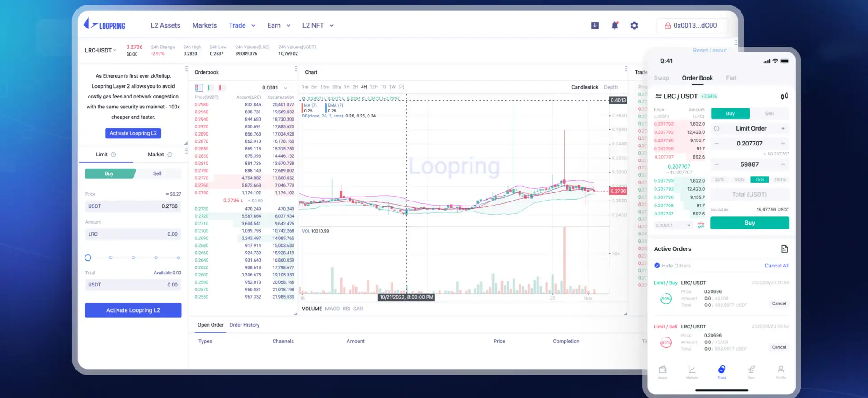Open the Limit Order type dropdown

(x=750, y=129)
